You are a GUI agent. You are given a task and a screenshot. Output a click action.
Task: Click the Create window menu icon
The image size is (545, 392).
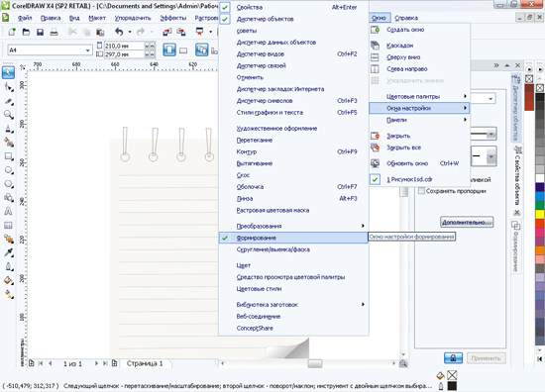(x=375, y=30)
